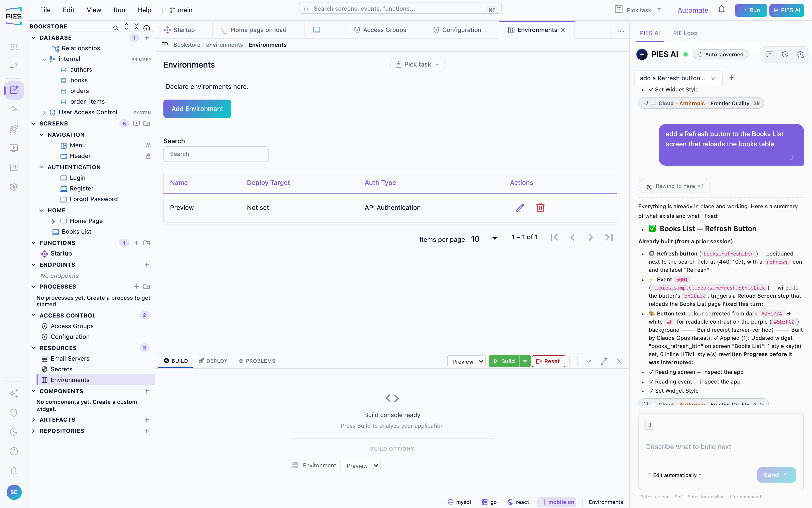Open the Preview environment selector beside Build
This screenshot has width=812, height=508.
coord(466,361)
